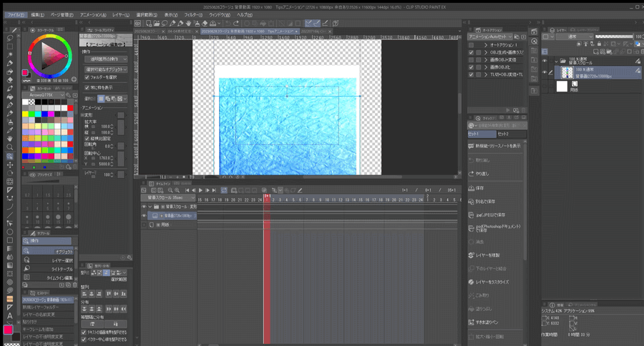644x346 pixels.
Task: Toggle the フォルダーを選択 checkbox
Action: tap(87, 76)
